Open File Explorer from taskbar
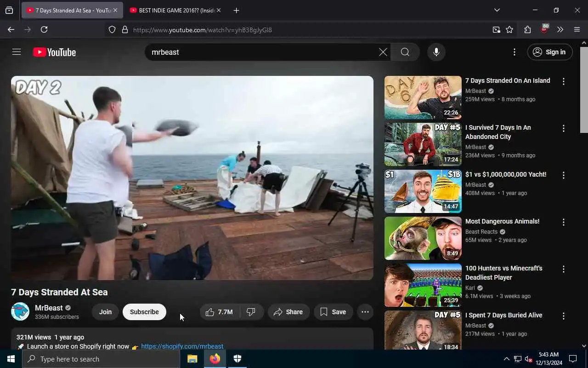 click(192, 359)
